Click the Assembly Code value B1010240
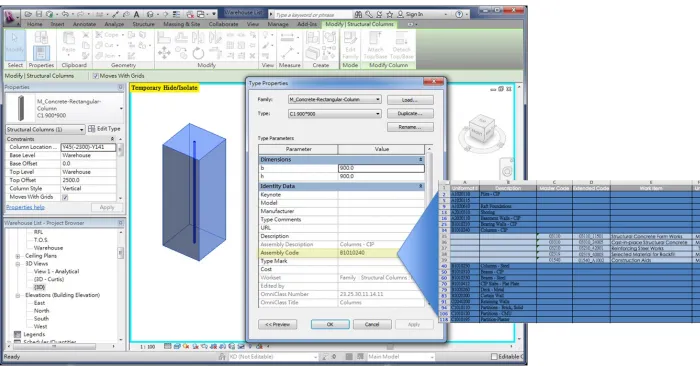700x366 pixels. pos(352,253)
